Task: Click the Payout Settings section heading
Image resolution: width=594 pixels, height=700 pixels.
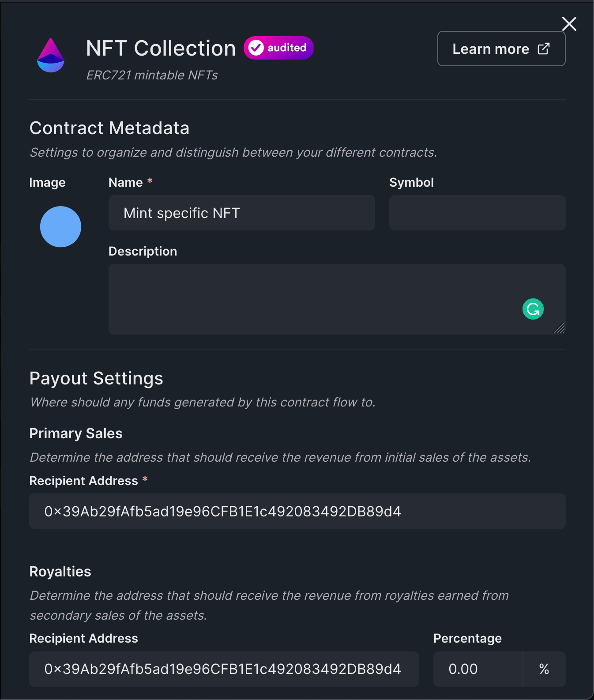Action: point(96,378)
